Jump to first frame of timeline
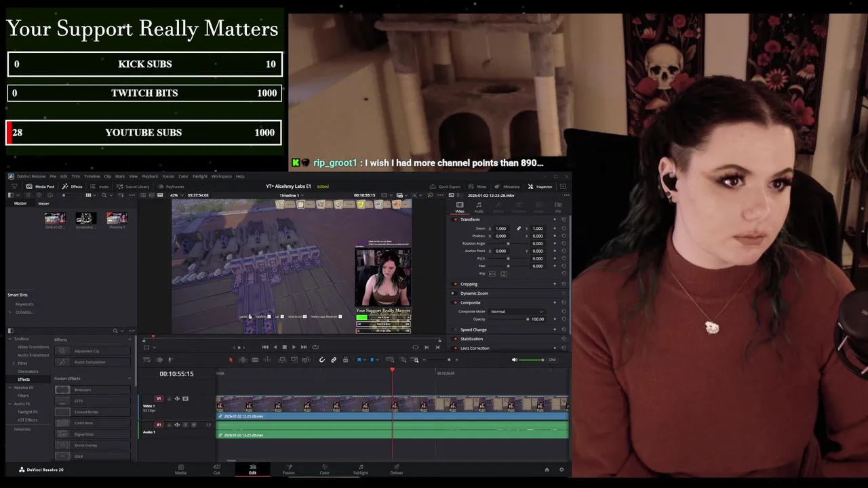The image size is (868, 488). coord(265,347)
